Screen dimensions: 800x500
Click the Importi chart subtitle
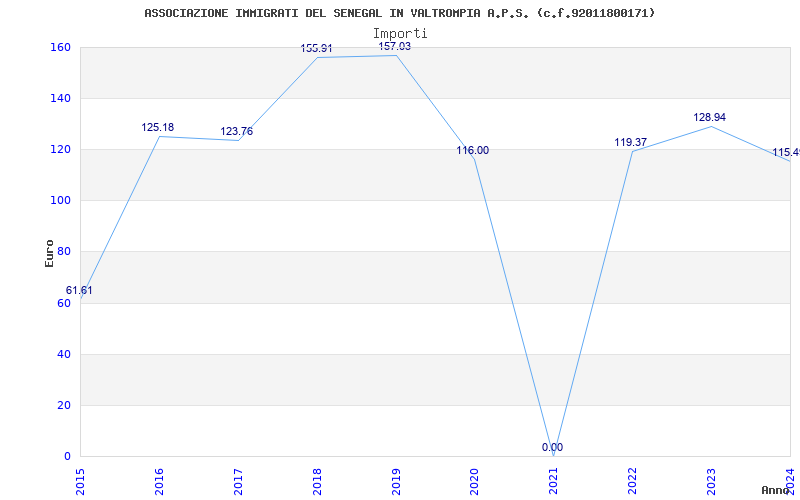(400, 33)
